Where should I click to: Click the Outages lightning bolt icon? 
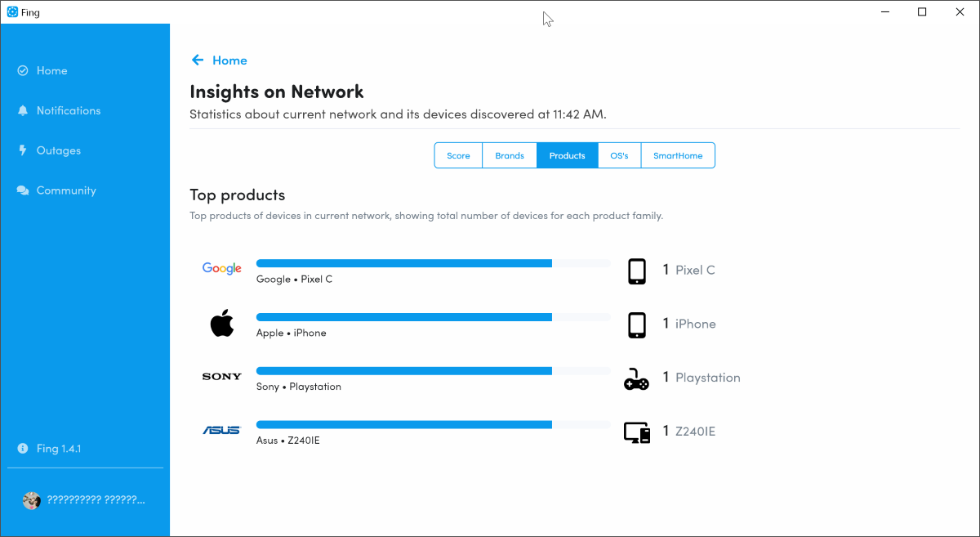point(23,150)
